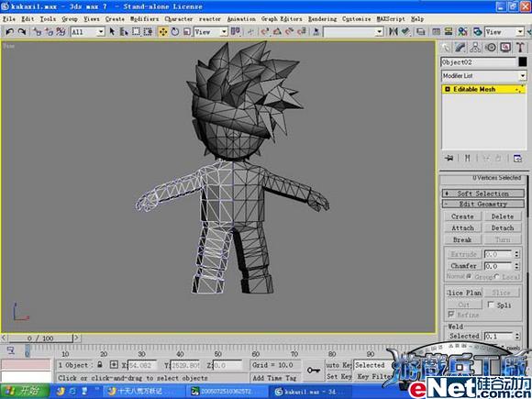532x399 pixels.
Task: Open the Motion panel tab
Action: click(x=491, y=48)
